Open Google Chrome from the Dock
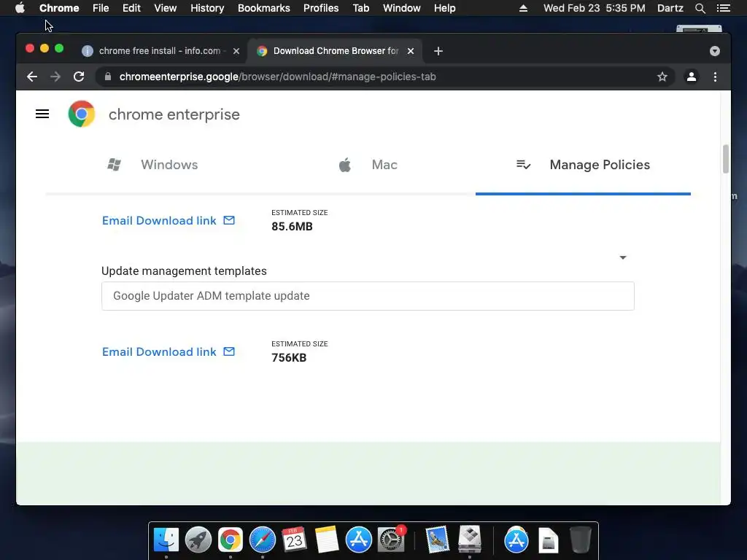 [231, 540]
